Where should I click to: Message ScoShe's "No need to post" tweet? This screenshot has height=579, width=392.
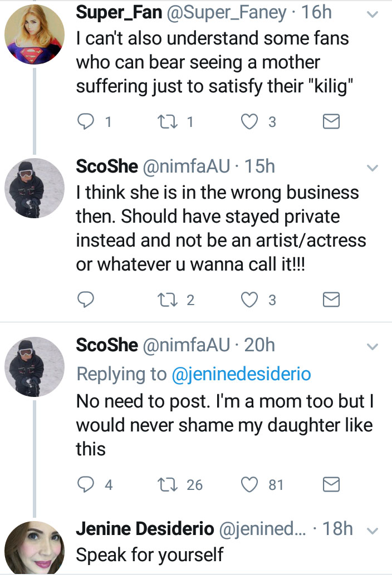[331, 485]
